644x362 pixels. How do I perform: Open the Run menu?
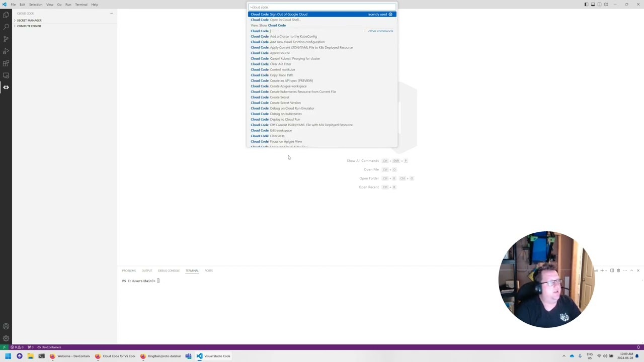68,5
